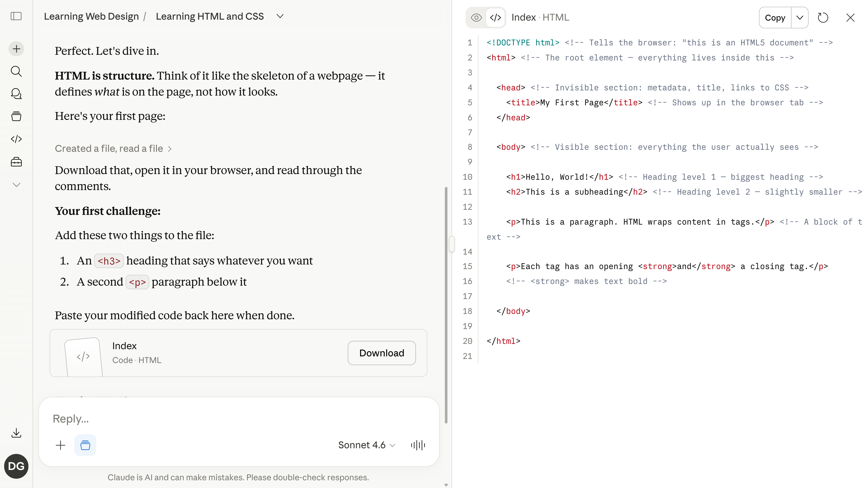Click the <h3> inline code tag
The width and height of the screenshot is (868, 488).
(x=109, y=261)
